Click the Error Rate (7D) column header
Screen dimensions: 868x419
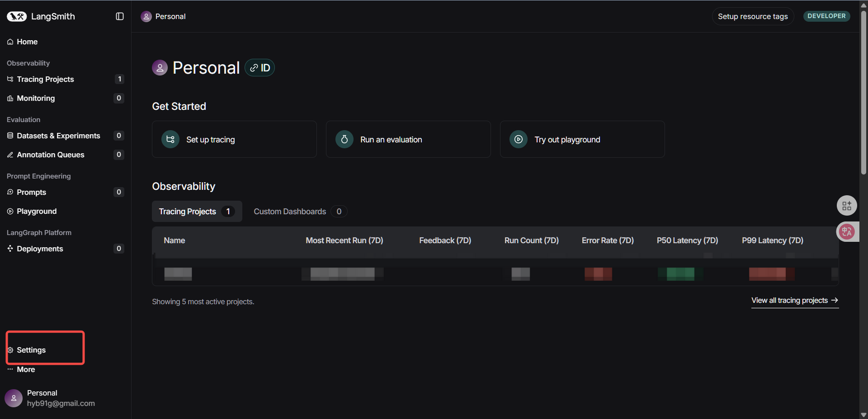pos(608,240)
